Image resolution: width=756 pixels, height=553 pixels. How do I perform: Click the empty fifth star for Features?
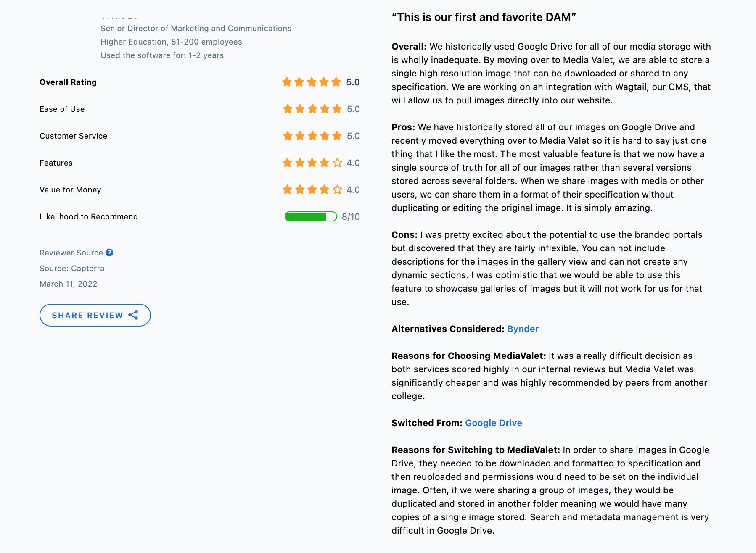click(x=337, y=163)
